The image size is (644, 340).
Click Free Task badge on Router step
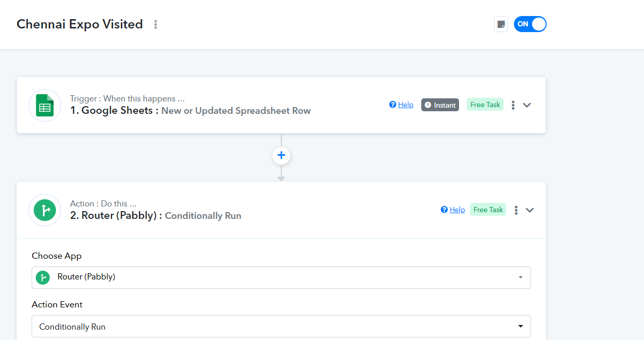[x=488, y=210]
